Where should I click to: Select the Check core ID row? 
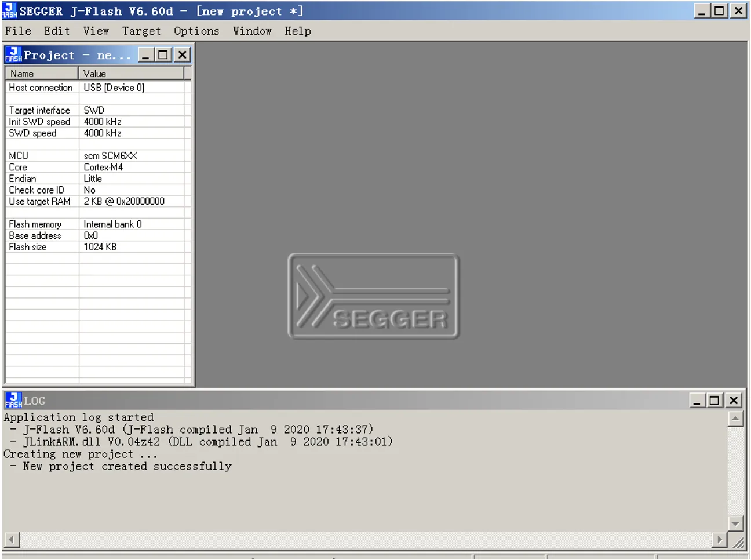coord(99,190)
